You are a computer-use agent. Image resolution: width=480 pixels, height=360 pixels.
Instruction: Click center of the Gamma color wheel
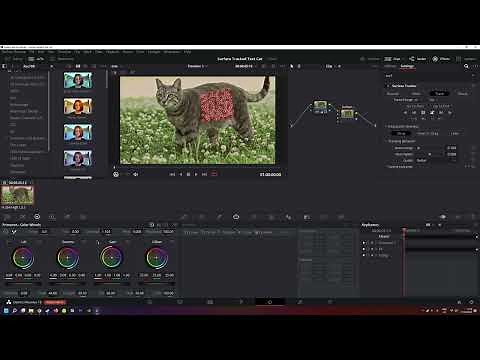(67, 258)
